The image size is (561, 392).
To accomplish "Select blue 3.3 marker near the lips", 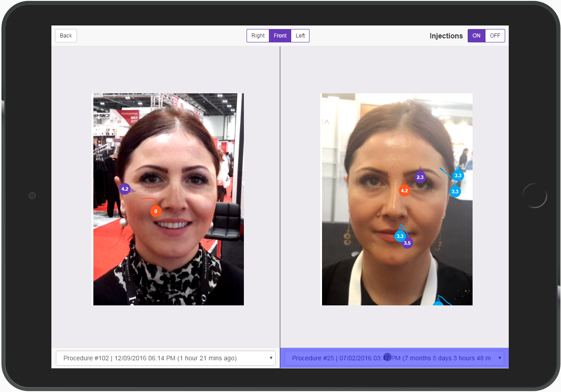I will tap(400, 236).
